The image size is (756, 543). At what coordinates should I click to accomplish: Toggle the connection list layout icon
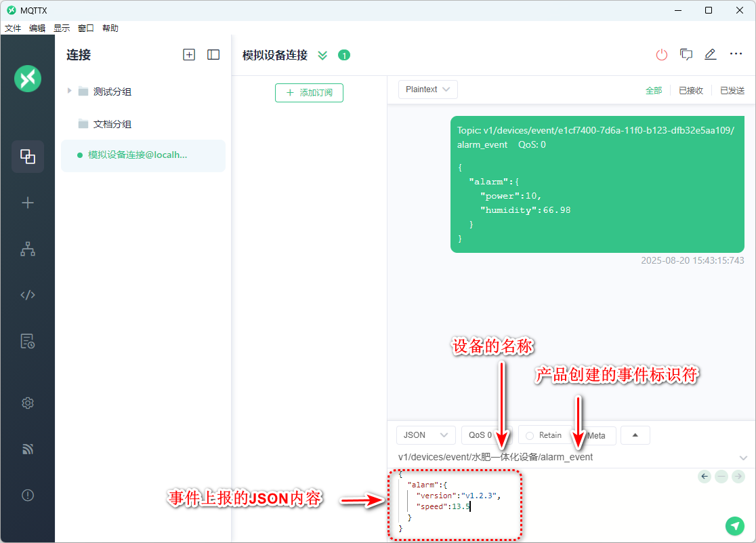(x=213, y=55)
